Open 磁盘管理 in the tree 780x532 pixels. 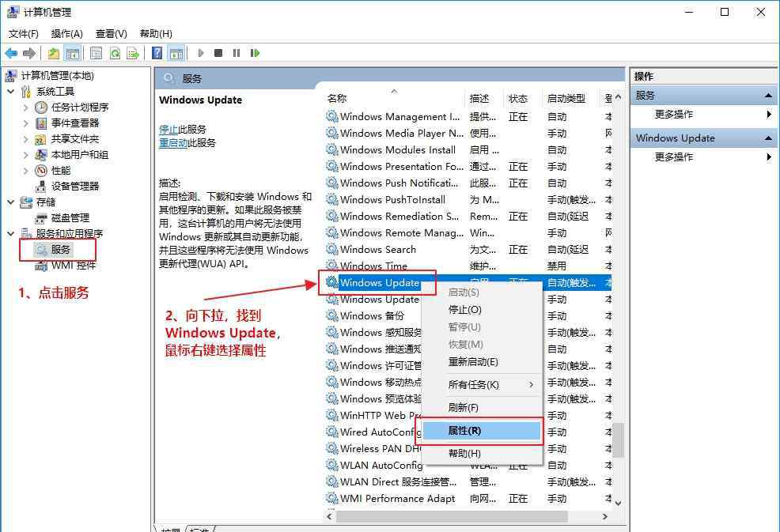point(70,218)
